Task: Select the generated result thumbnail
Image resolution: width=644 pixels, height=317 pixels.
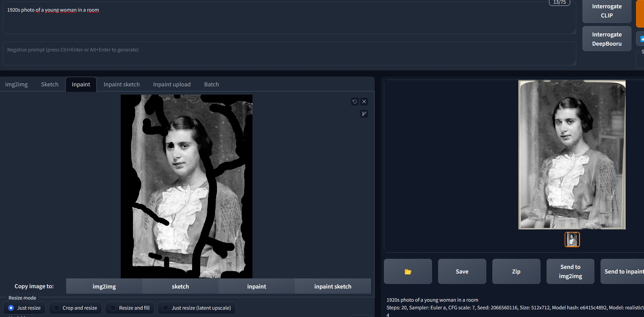Action: [572, 240]
